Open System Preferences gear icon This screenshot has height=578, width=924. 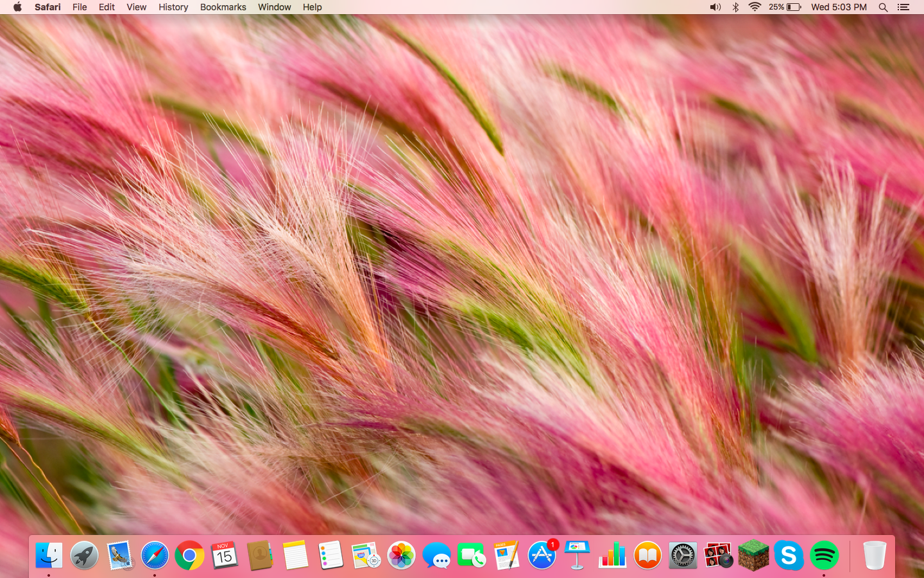pyautogui.click(x=683, y=556)
